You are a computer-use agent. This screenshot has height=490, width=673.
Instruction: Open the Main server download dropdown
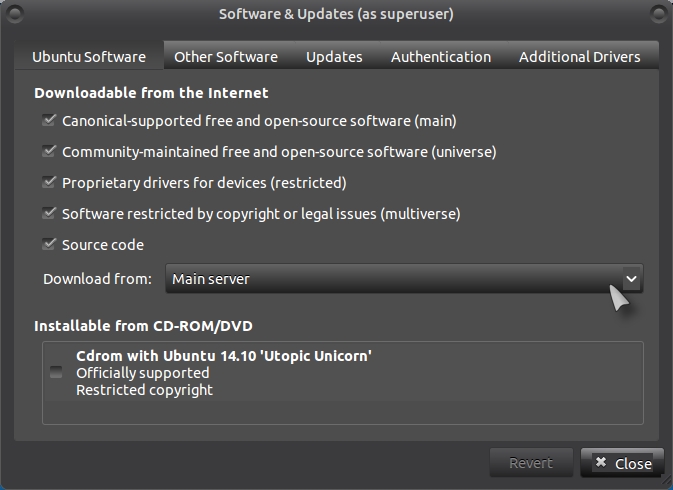pos(392,279)
